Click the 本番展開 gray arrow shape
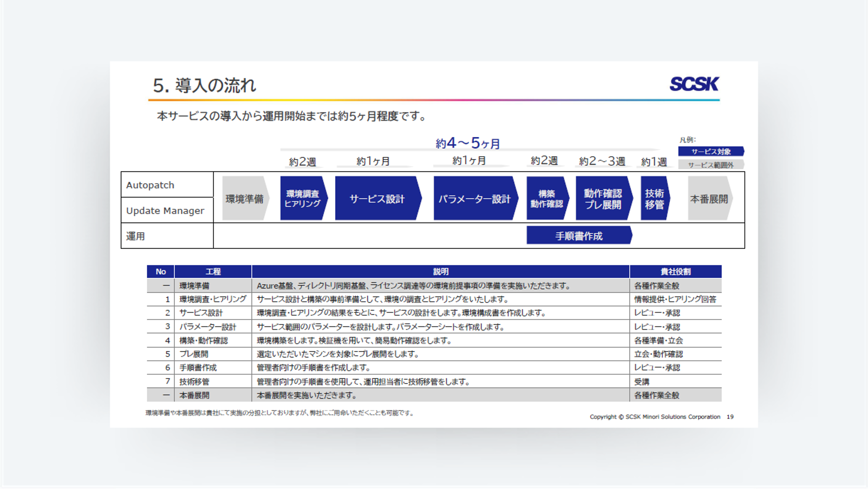Screen dimensions: 868x489 tap(709, 199)
